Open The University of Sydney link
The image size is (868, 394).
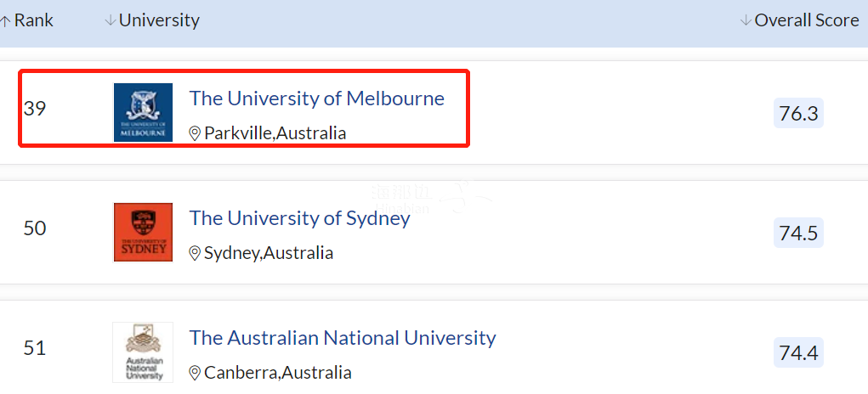coord(299,218)
